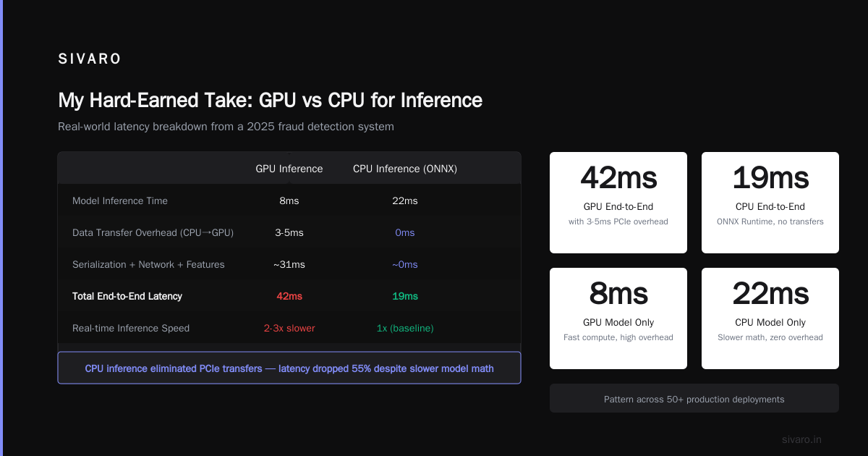Click the Model Inference Time row label
This screenshot has height=456, width=868.
120,200
